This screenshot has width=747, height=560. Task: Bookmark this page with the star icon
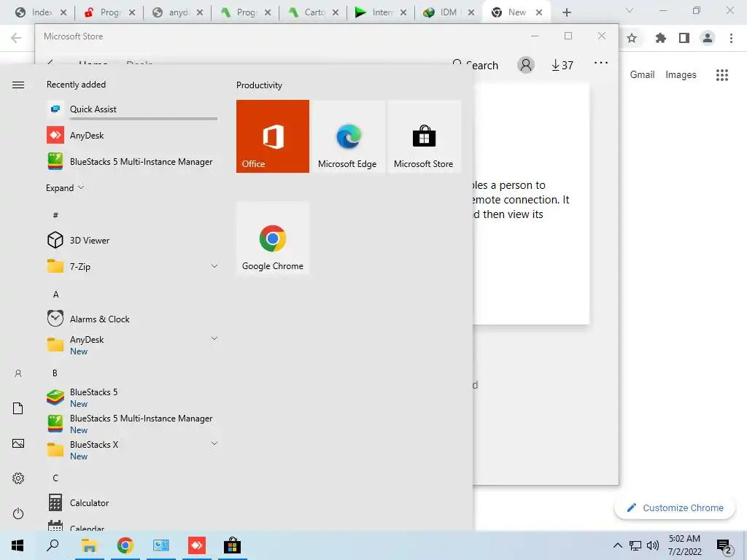pyautogui.click(x=632, y=38)
